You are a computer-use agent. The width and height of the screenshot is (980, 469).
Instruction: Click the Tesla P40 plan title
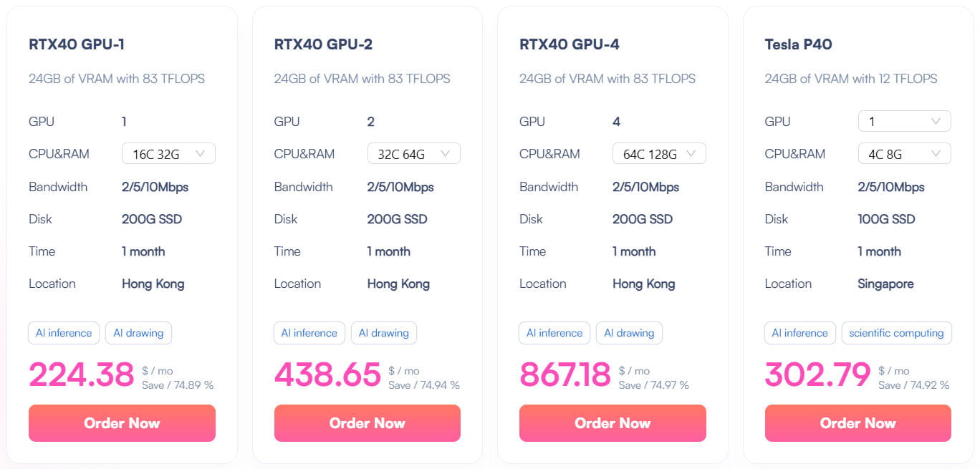click(x=798, y=44)
